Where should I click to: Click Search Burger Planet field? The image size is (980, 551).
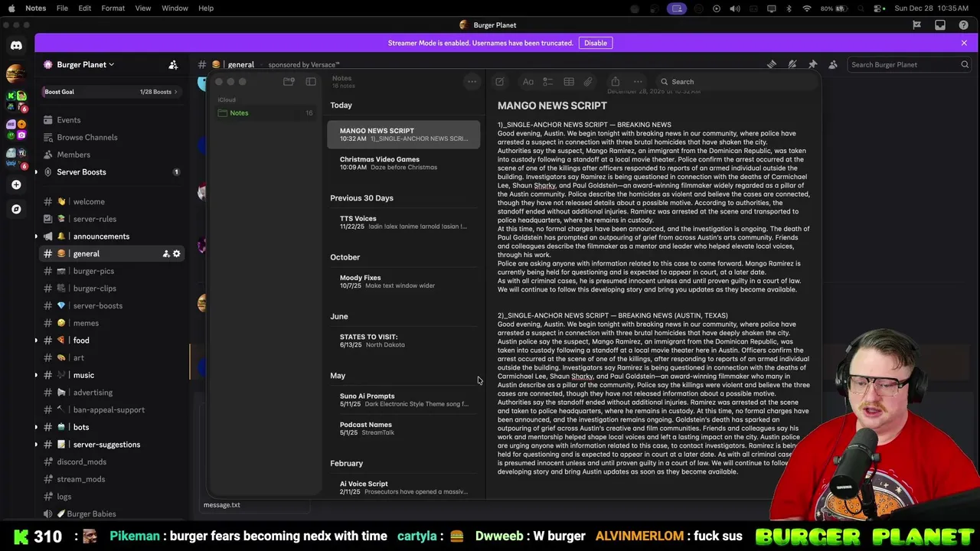click(908, 65)
